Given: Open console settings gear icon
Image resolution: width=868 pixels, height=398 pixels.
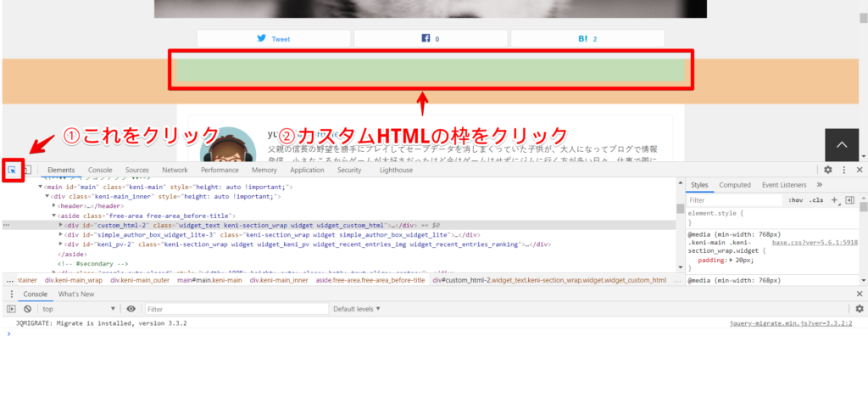Looking at the screenshot, I should pos(858,309).
